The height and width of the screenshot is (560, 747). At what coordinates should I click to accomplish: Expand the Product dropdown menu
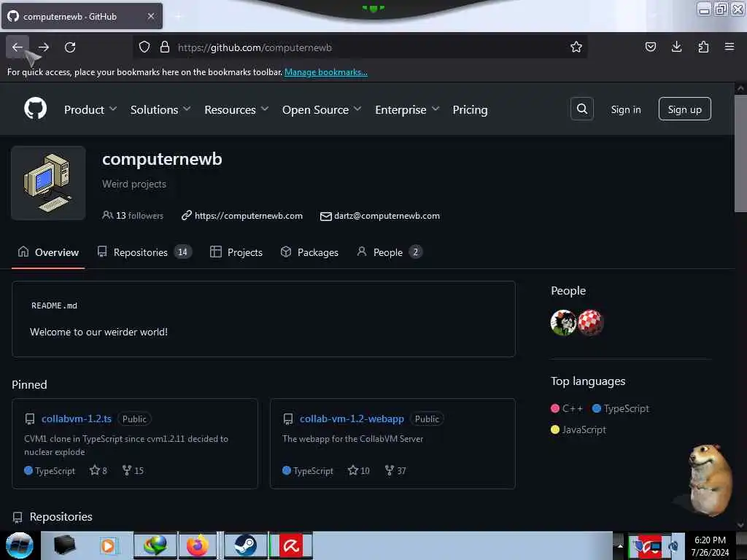click(x=90, y=109)
